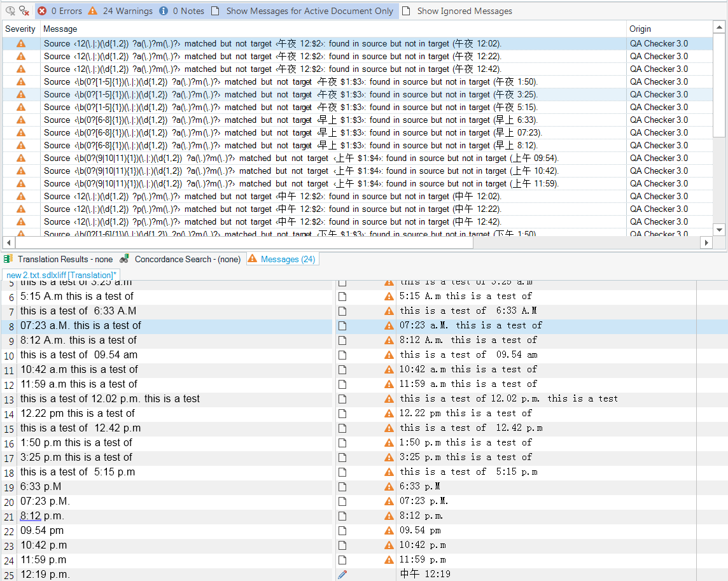Click warning icon for 午夜 3:25 message

[21, 94]
